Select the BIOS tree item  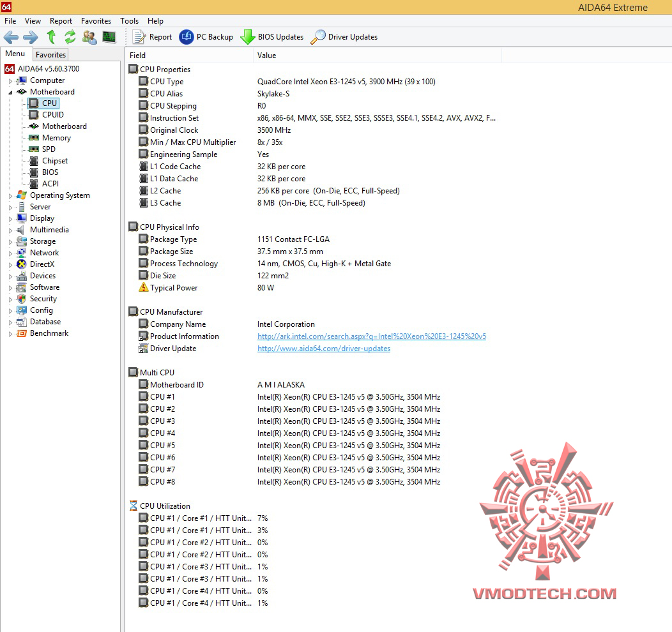(x=50, y=172)
